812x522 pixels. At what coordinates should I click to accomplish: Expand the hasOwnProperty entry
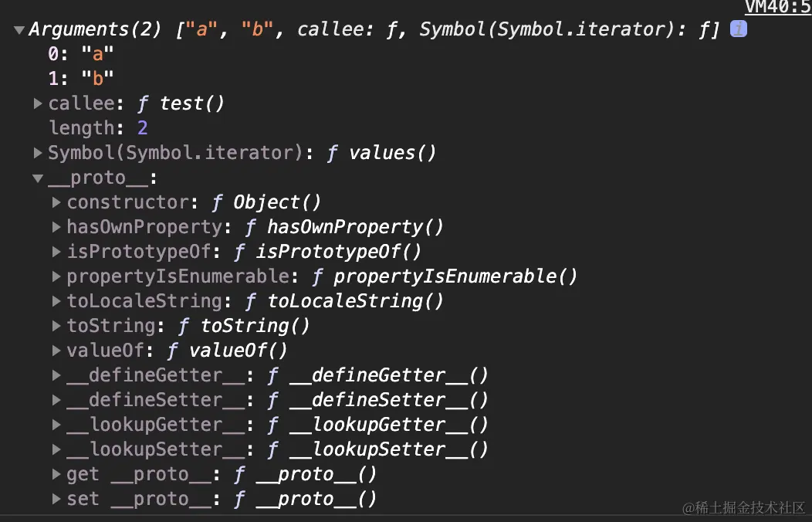click(57, 227)
